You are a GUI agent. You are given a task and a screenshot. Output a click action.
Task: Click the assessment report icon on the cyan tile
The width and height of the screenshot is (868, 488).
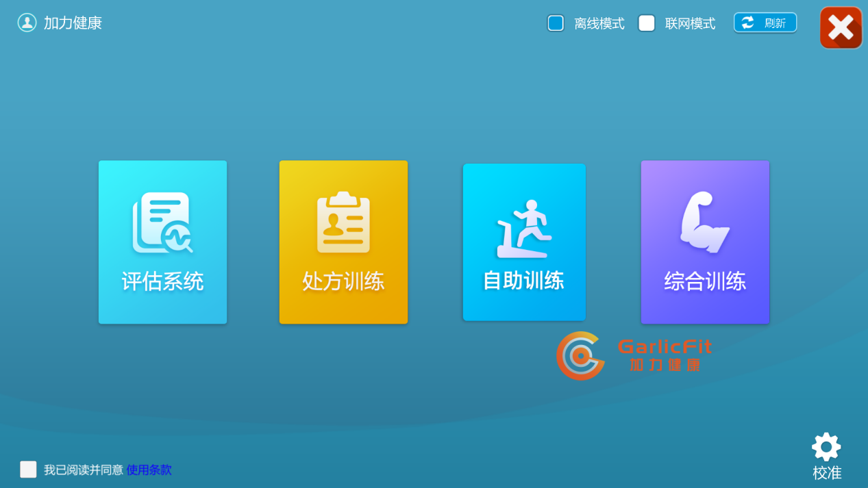[x=162, y=223]
